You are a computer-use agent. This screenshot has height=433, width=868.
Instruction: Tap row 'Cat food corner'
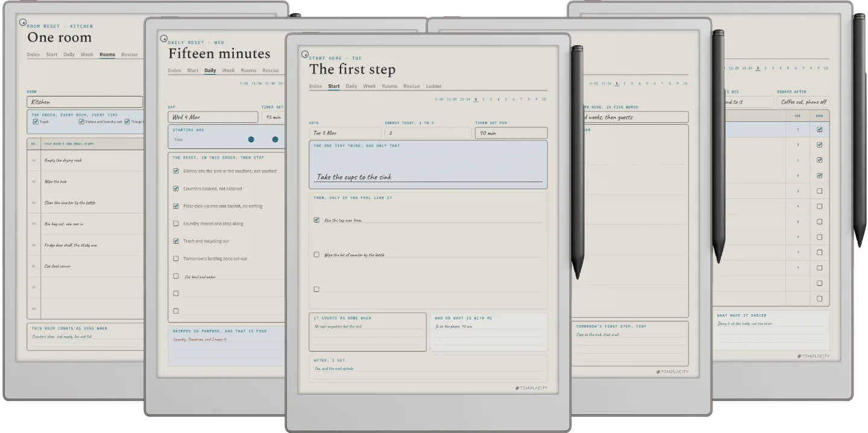[85, 266]
